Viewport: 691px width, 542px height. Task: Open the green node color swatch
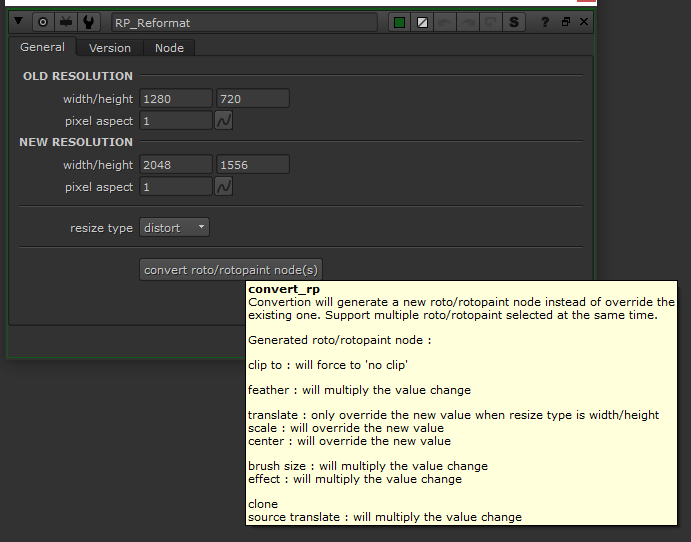click(x=399, y=22)
